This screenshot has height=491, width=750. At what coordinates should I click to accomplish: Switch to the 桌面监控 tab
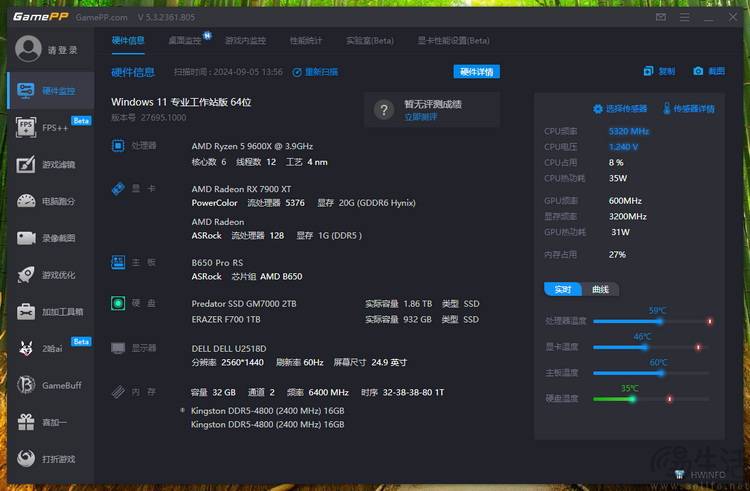point(185,41)
